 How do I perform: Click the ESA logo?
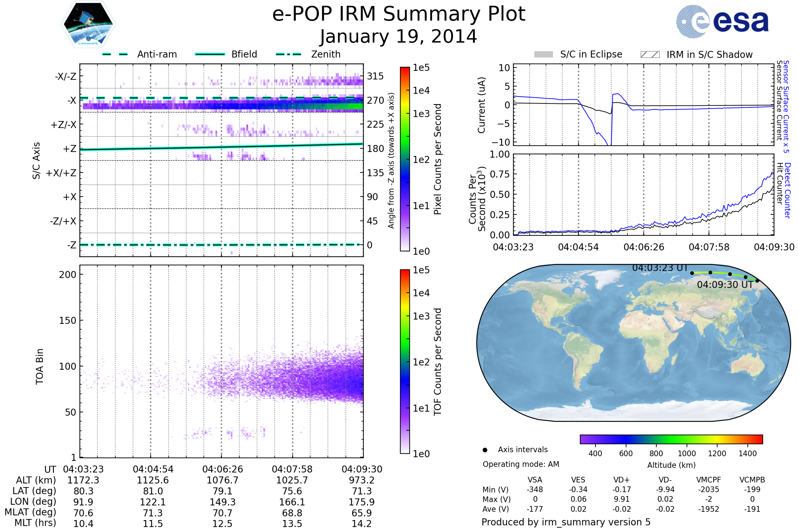pos(722,22)
